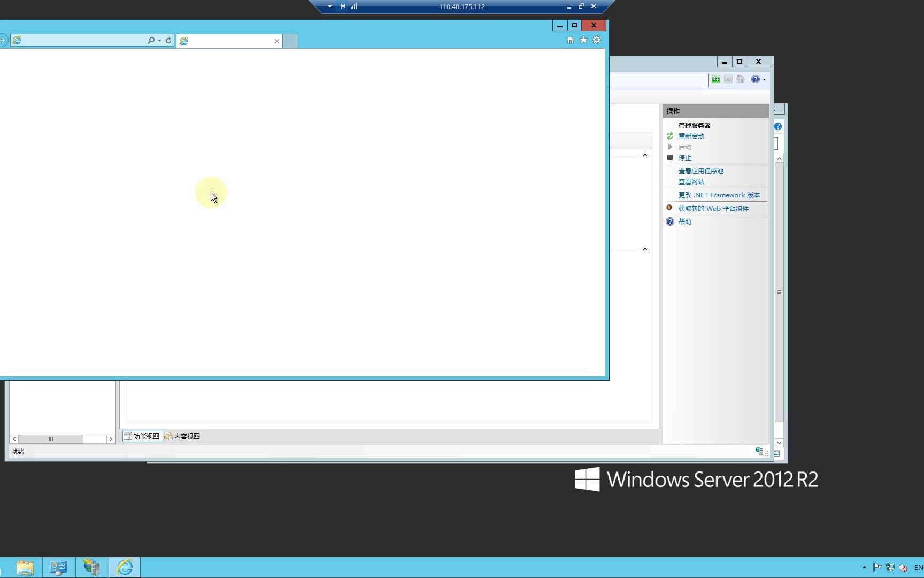Viewport: 924px width, 578px height.
Task: Select the blank IE page tab
Action: tap(229, 41)
